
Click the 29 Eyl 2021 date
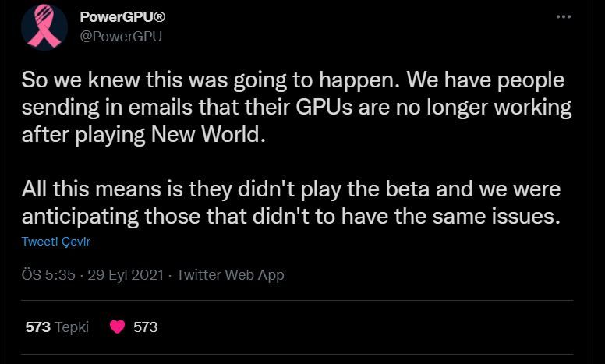click(x=126, y=275)
